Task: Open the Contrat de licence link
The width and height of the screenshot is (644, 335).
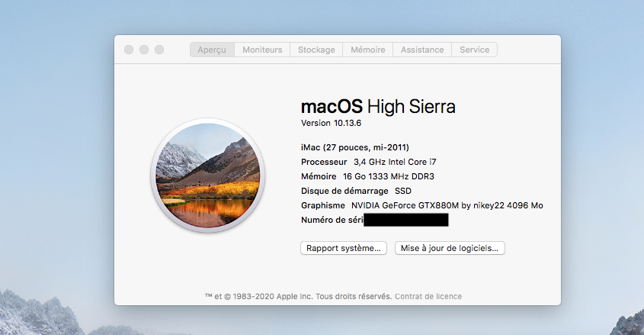Action: coord(428,296)
